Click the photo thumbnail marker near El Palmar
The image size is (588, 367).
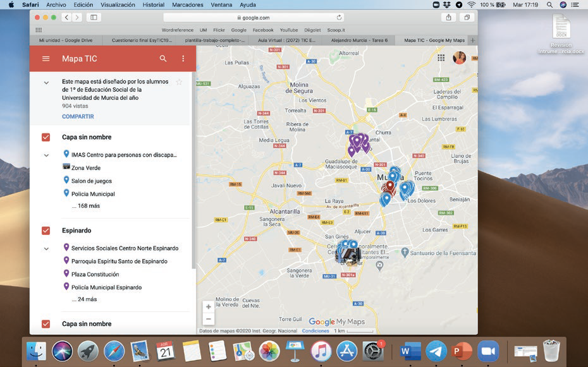pyautogui.click(x=348, y=256)
